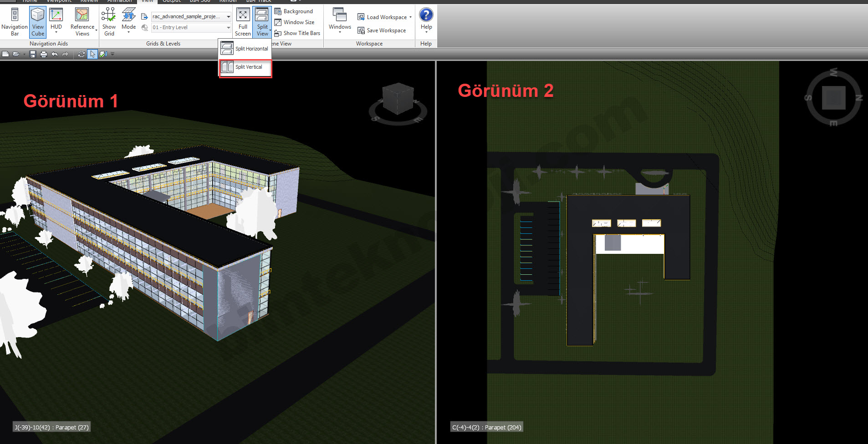Image resolution: width=868 pixels, height=444 pixels.
Task: Open the Reference Views menu
Action: [x=82, y=21]
